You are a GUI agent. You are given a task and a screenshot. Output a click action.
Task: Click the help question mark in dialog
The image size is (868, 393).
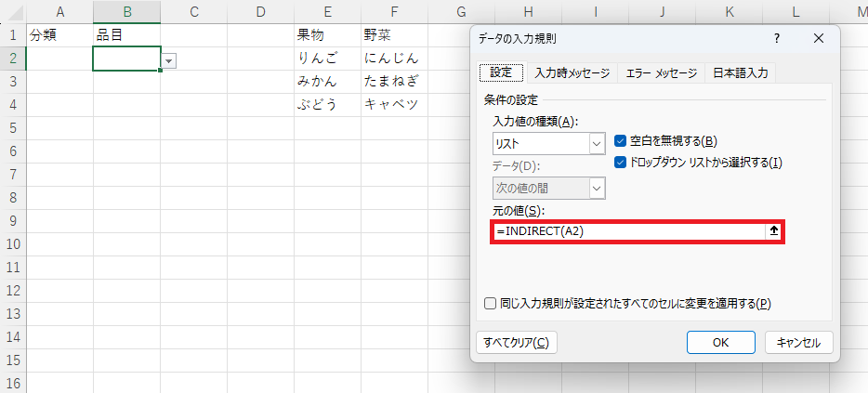(777, 38)
